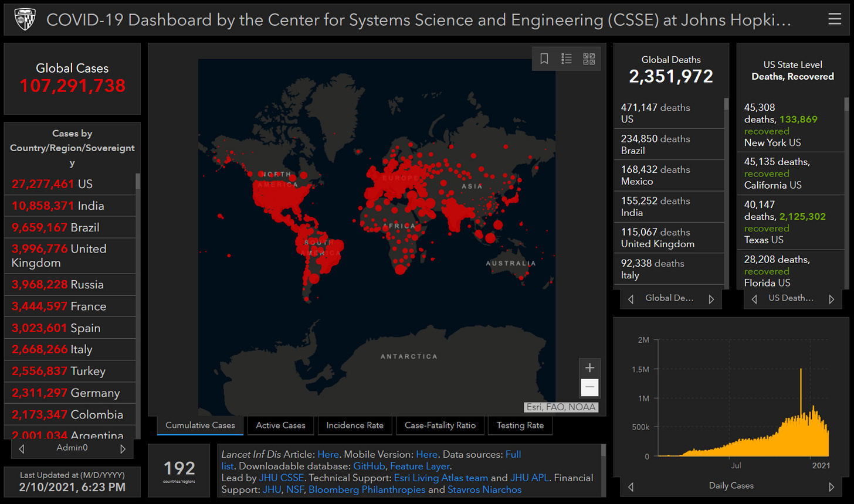Open the 'Full list' data sources link
The image size is (854, 504).
tap(513, 454)
